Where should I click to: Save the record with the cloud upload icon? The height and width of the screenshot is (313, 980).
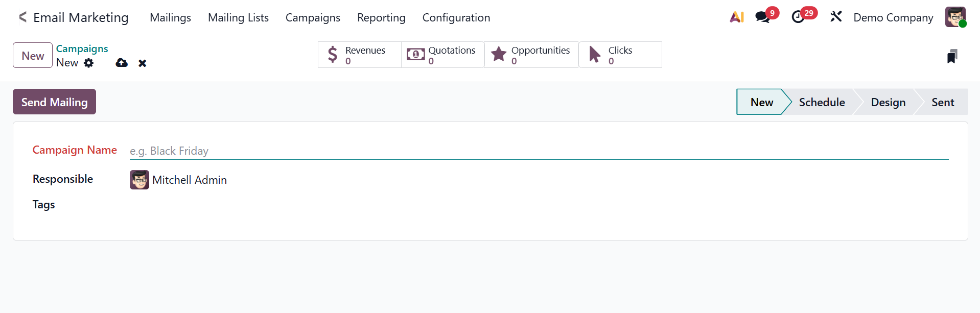point(122,63)
